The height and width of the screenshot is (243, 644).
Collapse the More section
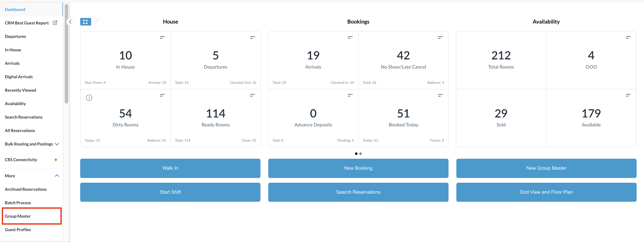57,176
